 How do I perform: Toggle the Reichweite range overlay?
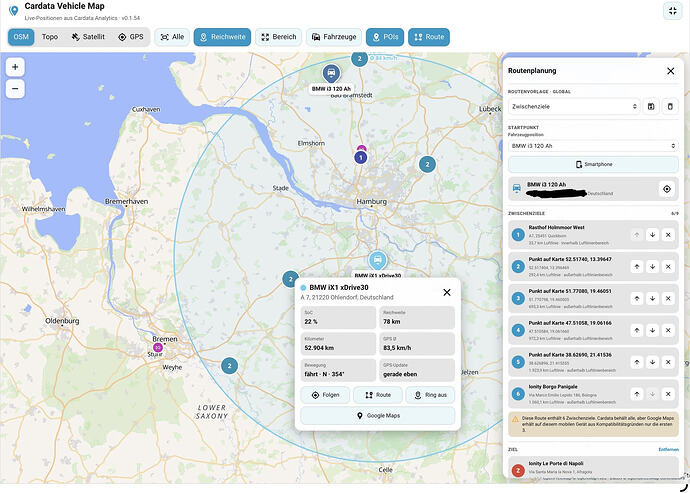pyautogui.click(x=222, y=37)
